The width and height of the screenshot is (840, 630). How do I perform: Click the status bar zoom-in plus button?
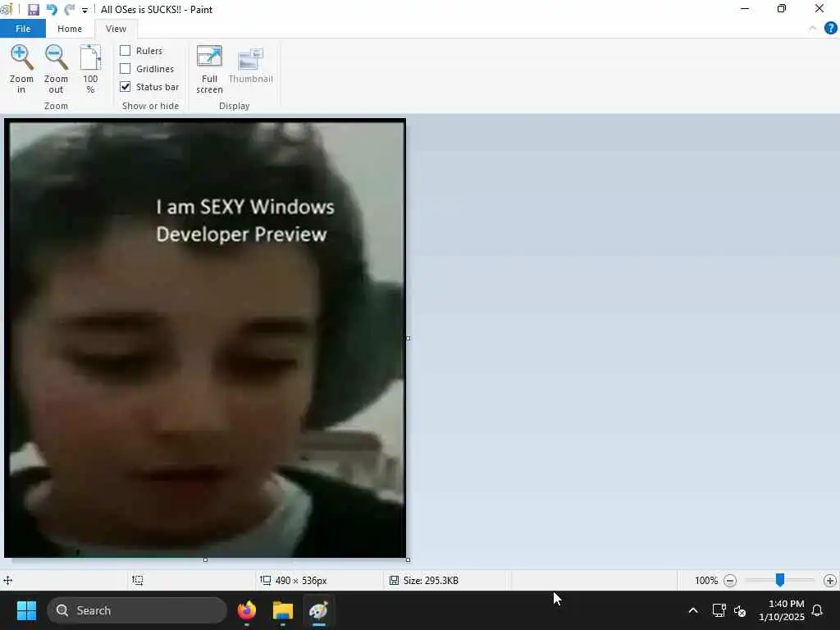(x=830, y=580)
